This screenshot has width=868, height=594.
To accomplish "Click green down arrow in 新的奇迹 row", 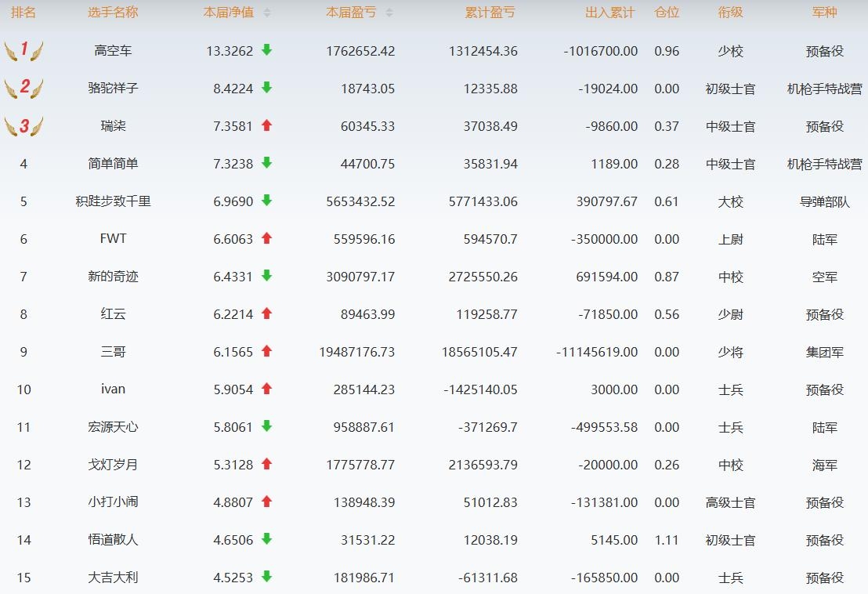I will [266, 276].
